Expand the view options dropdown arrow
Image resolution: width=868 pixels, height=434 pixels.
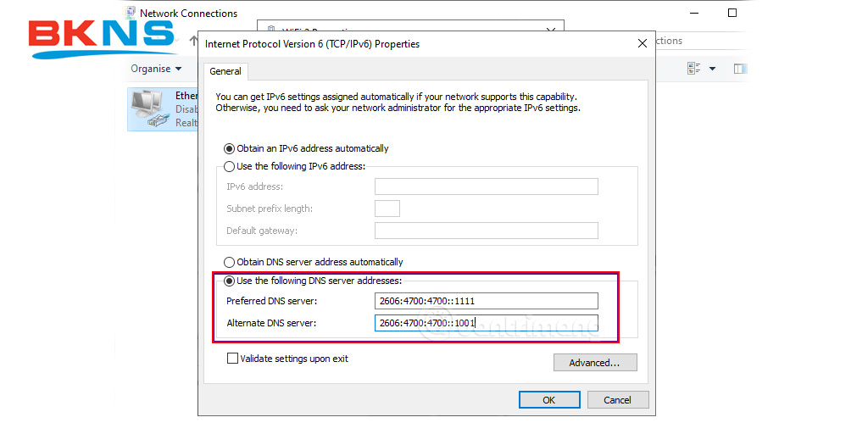[x=712, y=69]
